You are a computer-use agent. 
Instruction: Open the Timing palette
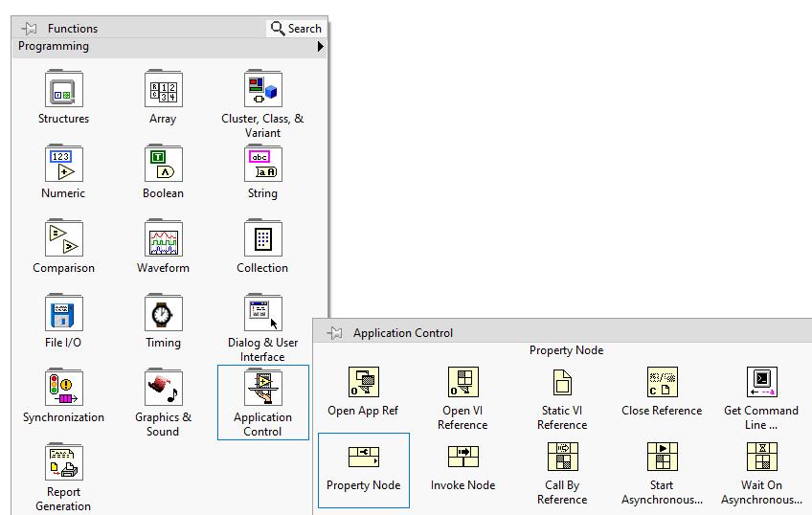(163, 313)
